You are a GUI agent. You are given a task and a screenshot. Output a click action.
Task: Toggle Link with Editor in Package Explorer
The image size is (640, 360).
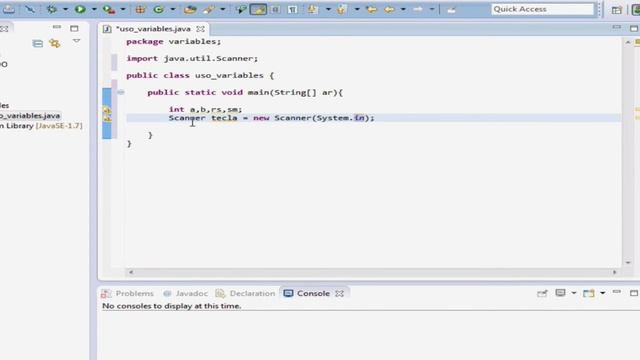[x=54, y=43]
